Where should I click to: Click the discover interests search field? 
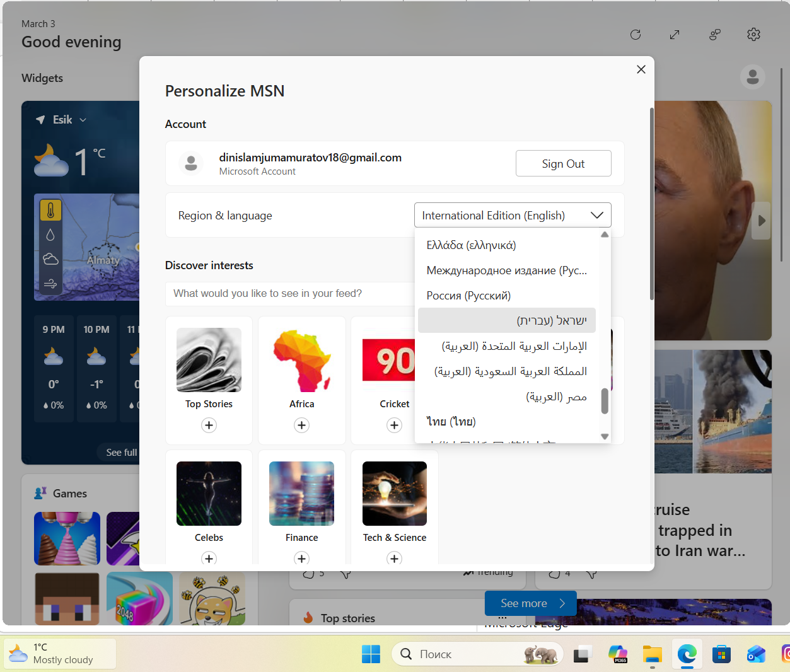coord(290,293)
